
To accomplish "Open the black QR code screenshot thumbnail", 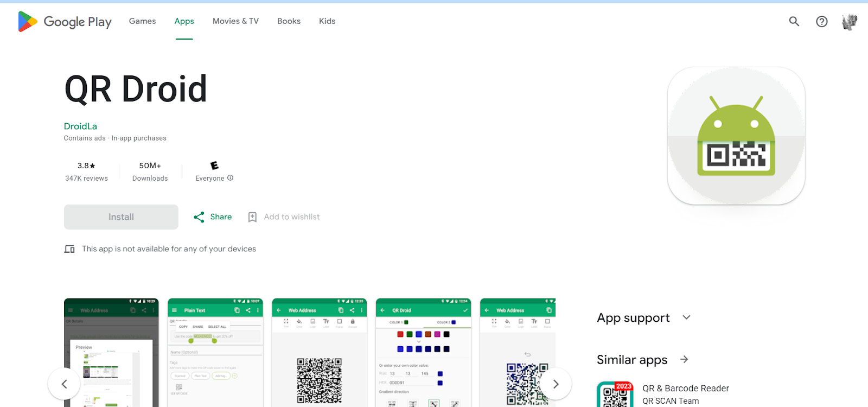I will pyautogui.click(x=320, y=353).
